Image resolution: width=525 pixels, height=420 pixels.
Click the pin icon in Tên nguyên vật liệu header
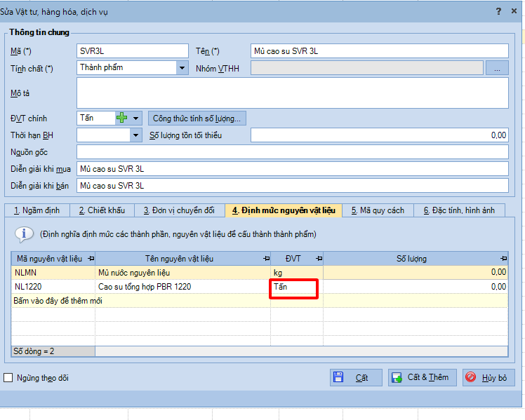point(265,259)
